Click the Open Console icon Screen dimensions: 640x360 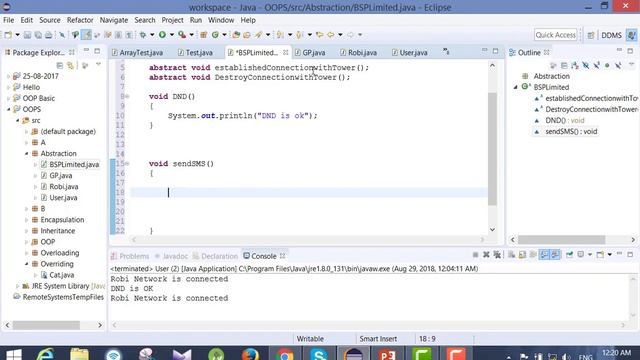pos(600,255)
